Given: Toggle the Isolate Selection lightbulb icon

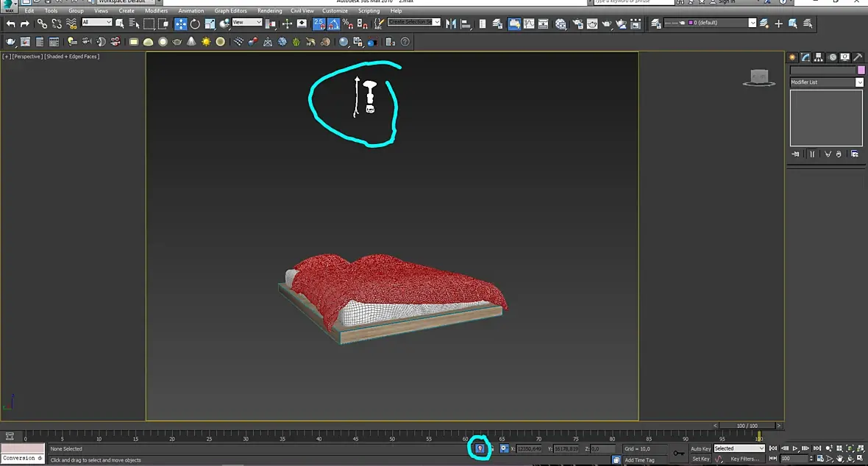Looking at the screenshot, I should 480,448.
